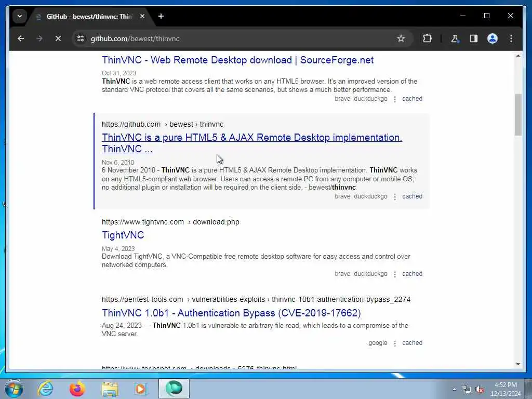Open the Windows Start menu
Image resolution: width=532 pixels, height=399 pixels.
14,389
